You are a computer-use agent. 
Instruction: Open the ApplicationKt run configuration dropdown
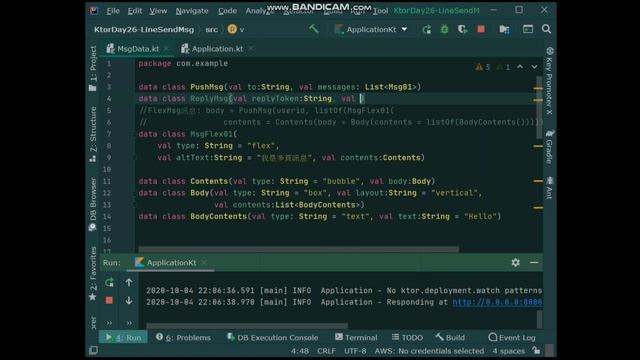(x=371, y=29)
